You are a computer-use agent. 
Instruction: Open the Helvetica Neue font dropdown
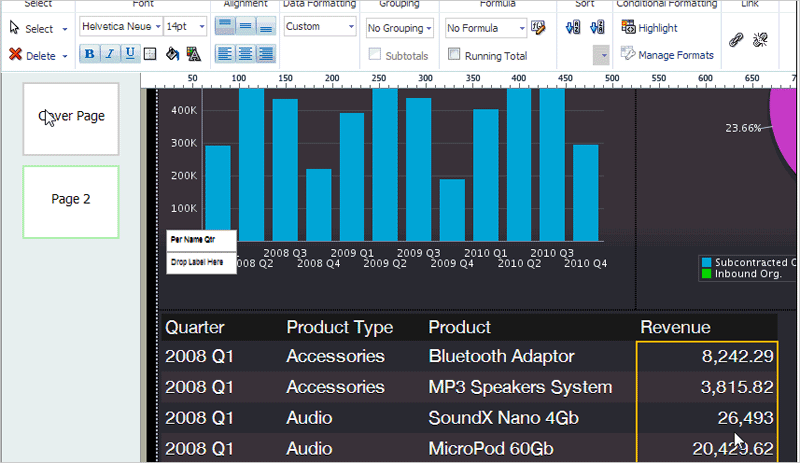119,27
